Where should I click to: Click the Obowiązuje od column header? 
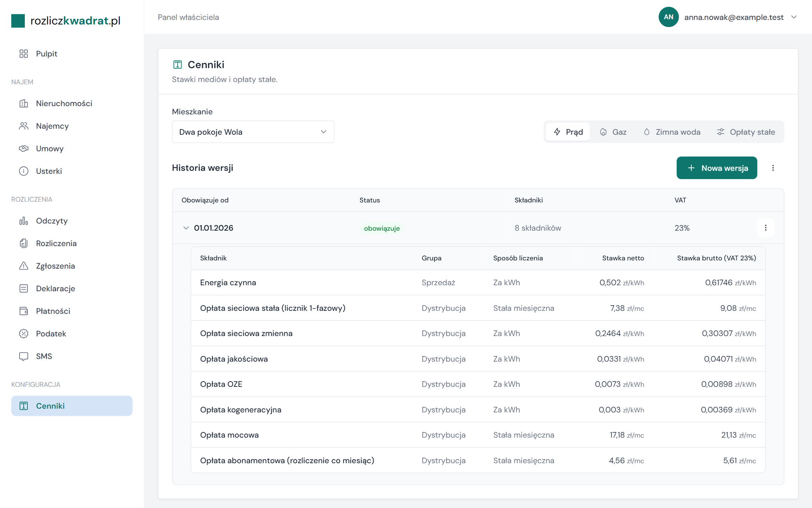coord(205,200)
